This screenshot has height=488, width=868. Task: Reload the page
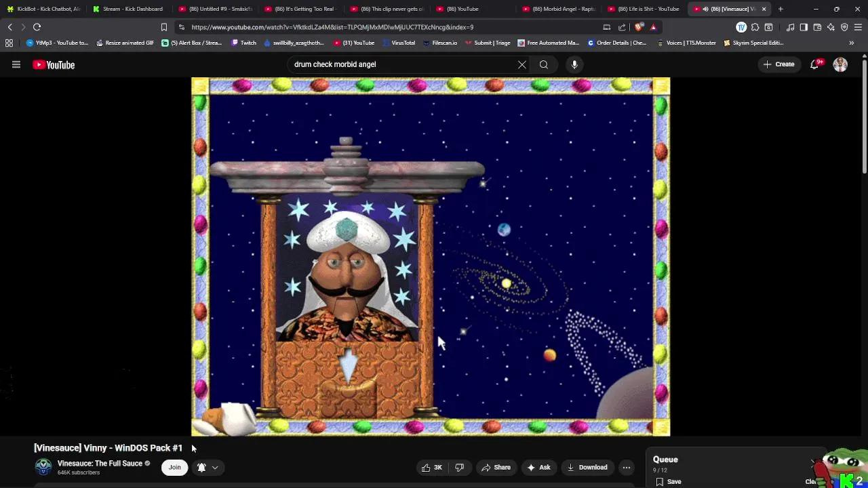click(x=37, y=27)
